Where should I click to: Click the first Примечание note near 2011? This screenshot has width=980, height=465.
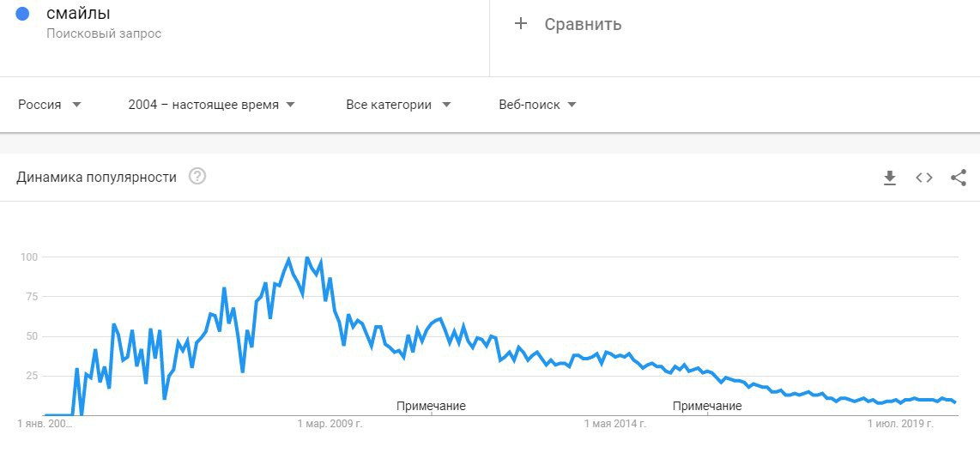pos(431,406)
